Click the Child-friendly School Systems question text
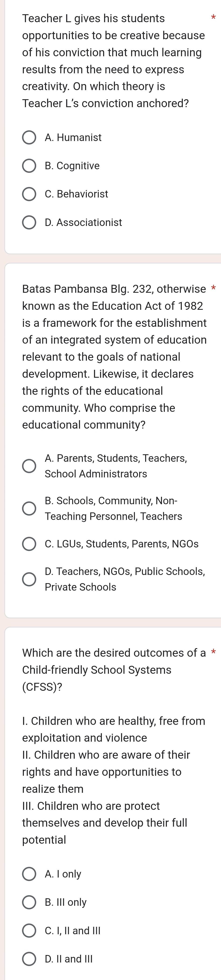Viewport: 221px width, 980px height. click(114, 670)
